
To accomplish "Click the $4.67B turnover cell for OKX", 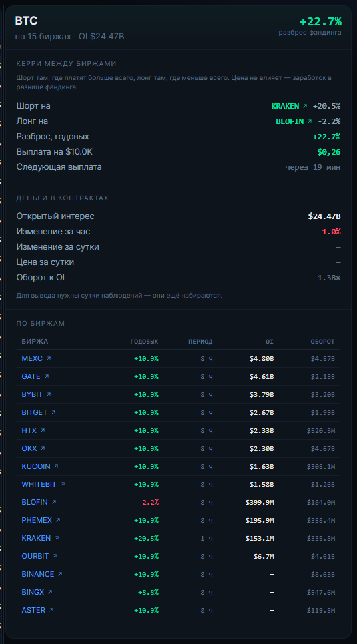I will (x=323, y=448).
